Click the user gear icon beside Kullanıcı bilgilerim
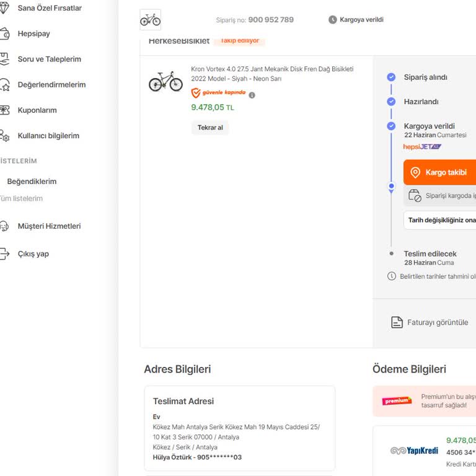476x476 pixels. (x=4, y=135)
